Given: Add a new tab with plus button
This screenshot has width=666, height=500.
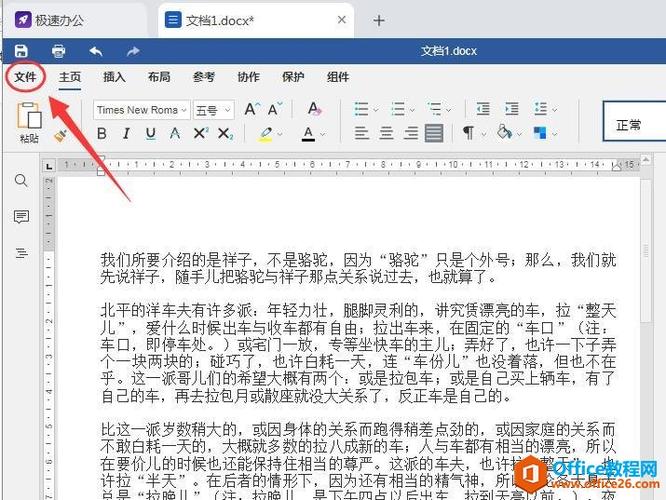Looking at the screenshot, I should pyautogui.click(x=378, y=20).
